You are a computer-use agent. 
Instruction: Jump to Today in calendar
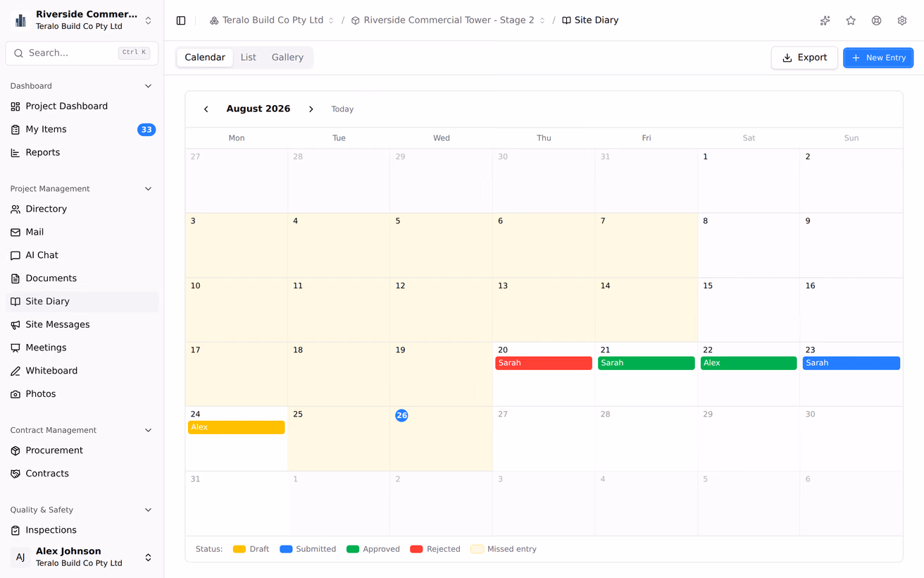(x=342, y=109)
